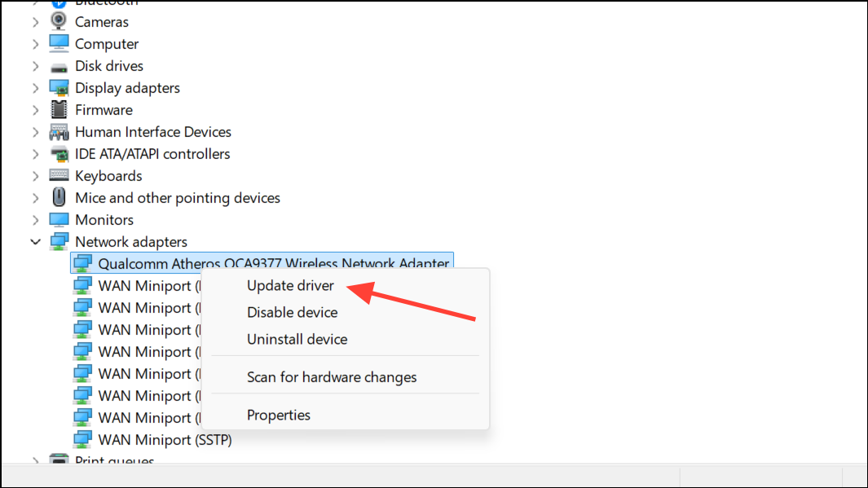The width and height of the screenshot is (868, 488).
Task: Click the Mice and other pointing devices icon
Action: tap(59, 197)
